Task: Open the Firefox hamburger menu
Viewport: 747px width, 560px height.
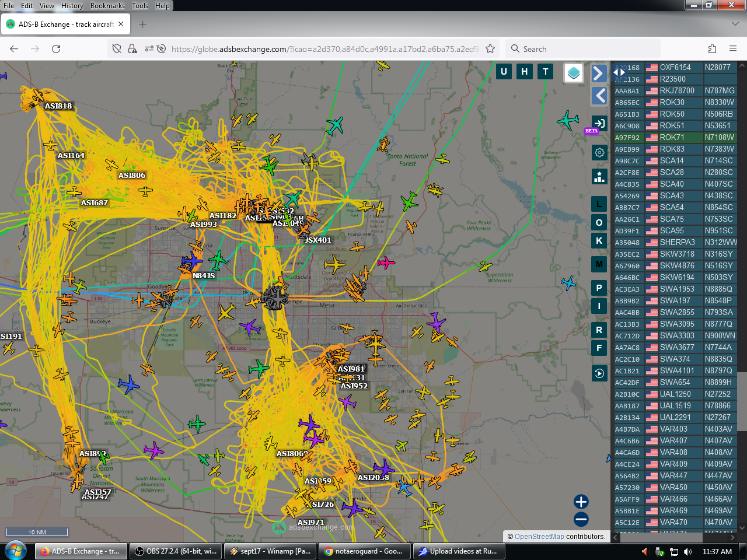Action: (733, 49)
